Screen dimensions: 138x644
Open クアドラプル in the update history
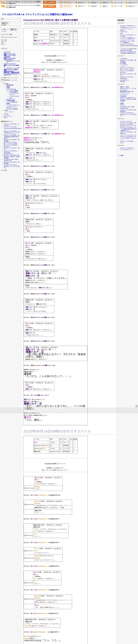124,32
